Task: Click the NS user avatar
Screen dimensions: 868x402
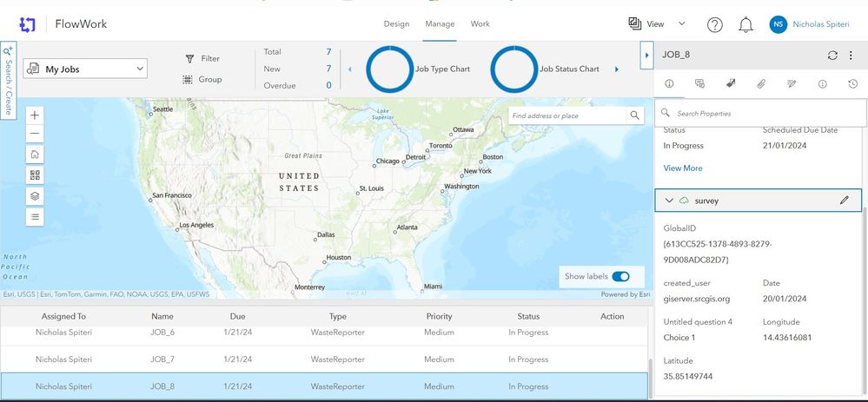Action: coord(778,24)
